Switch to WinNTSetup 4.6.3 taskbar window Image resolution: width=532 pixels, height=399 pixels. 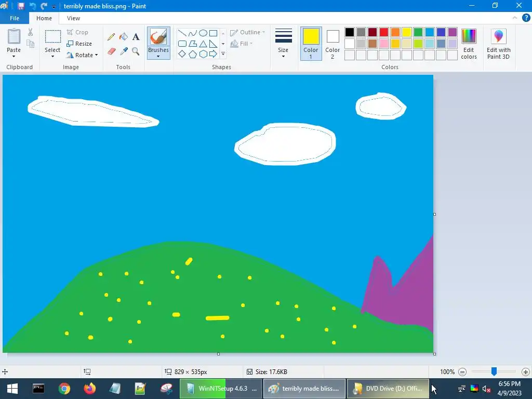(221, 389)
